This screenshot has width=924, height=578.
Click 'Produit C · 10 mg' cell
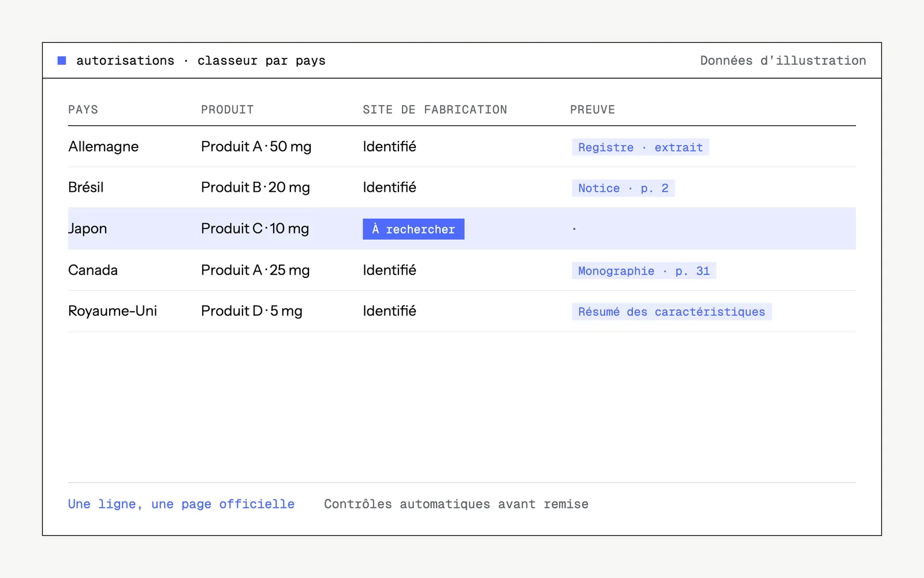coord(255,229)
